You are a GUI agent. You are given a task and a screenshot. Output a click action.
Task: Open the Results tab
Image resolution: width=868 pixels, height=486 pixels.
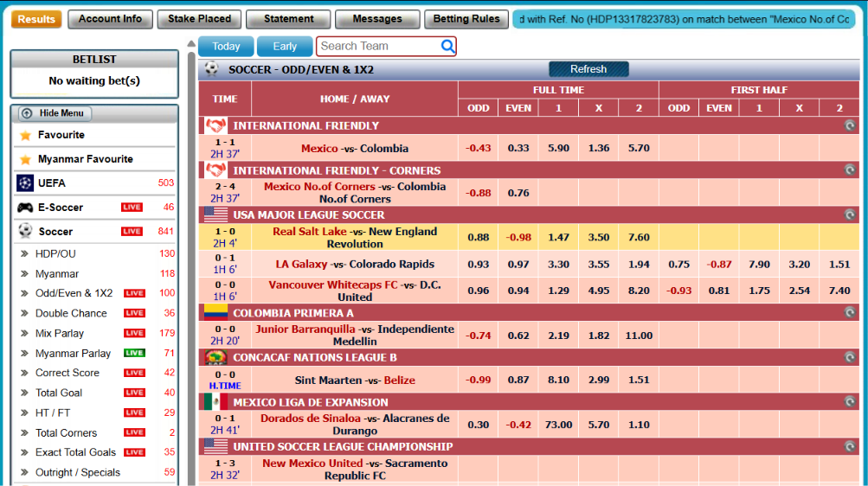[x=36, y=19]
